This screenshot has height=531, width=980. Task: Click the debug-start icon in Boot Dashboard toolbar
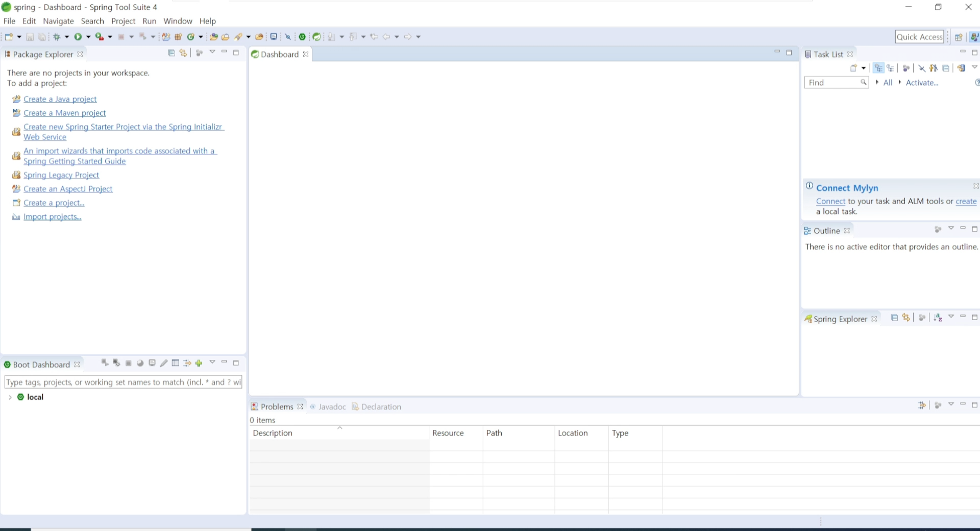(x=116, y=363)
